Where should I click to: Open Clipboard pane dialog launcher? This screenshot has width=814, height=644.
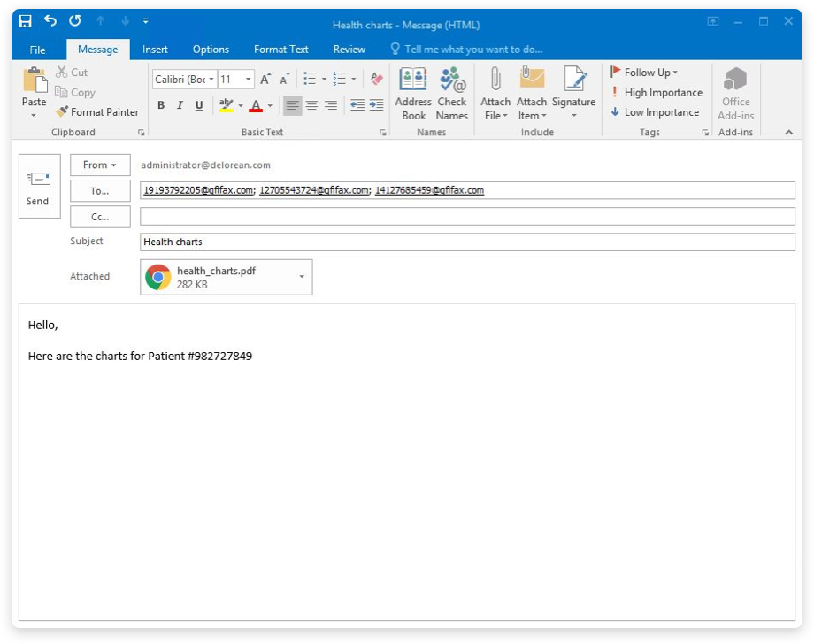click(x=142, y=133)
